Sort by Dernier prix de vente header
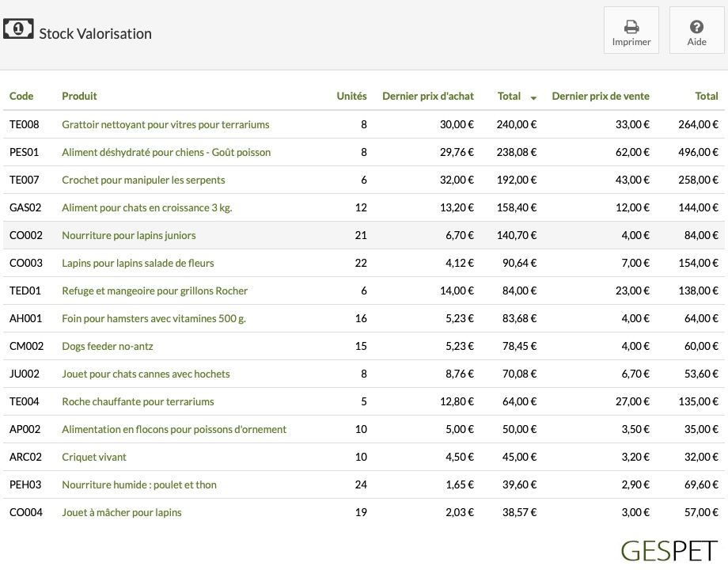Viewport: 728px width, 585px height. pos(601,96)
